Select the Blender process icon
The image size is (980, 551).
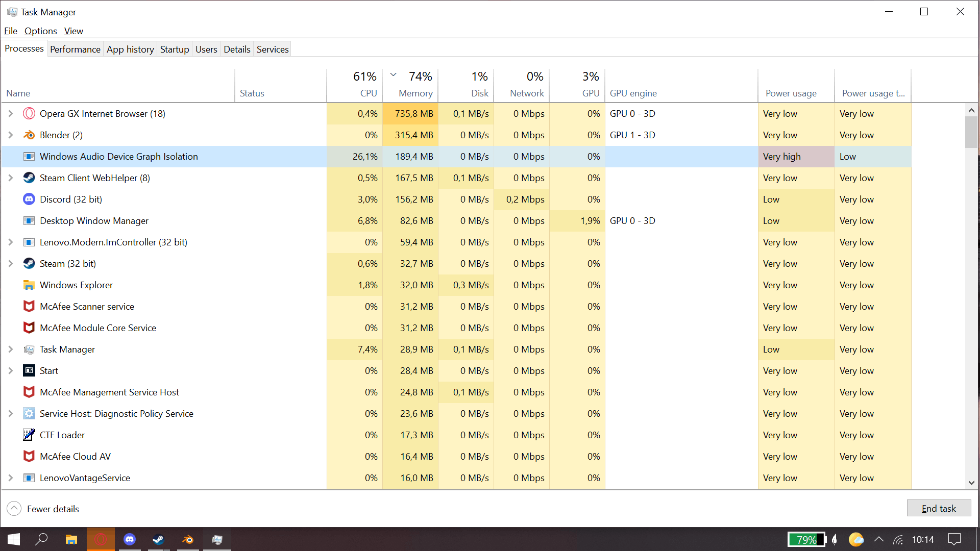click(29, 135)
